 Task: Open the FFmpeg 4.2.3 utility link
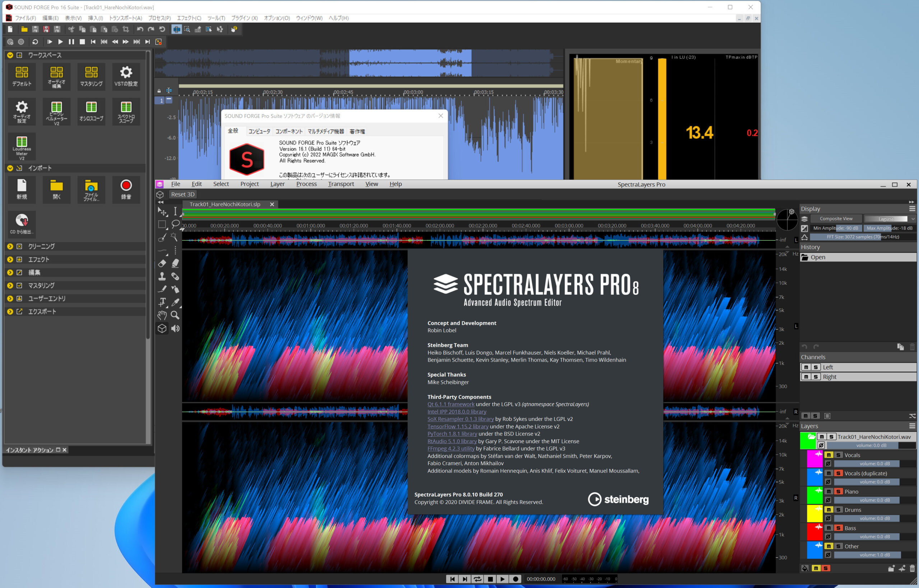[451, 448]
